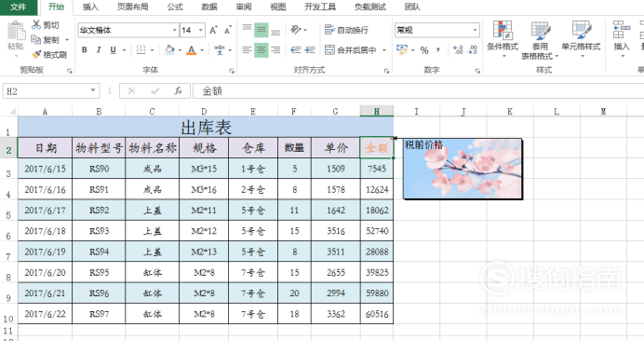Expand underline style dropdown arrow
The image size is (644, 341).
click(124, 50)
